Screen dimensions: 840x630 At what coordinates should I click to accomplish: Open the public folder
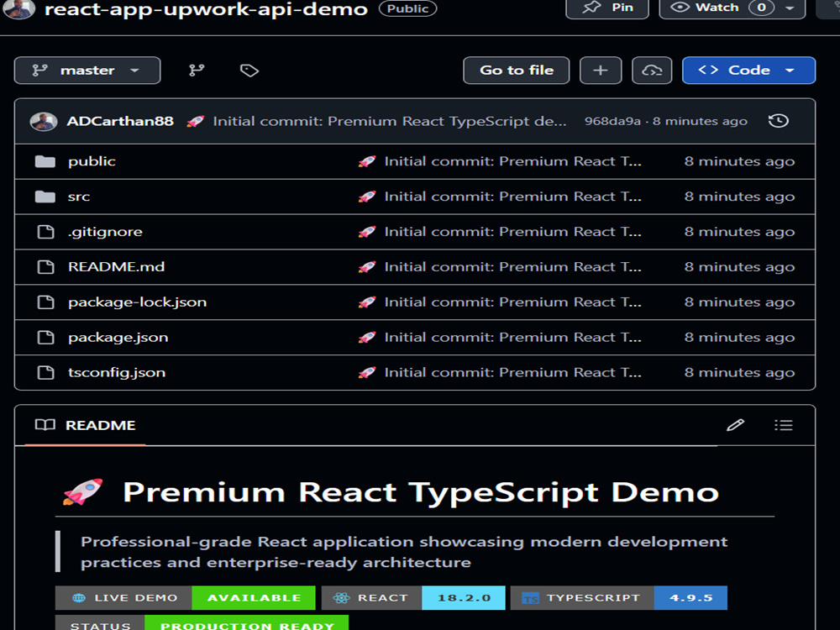tap(92, 161)
